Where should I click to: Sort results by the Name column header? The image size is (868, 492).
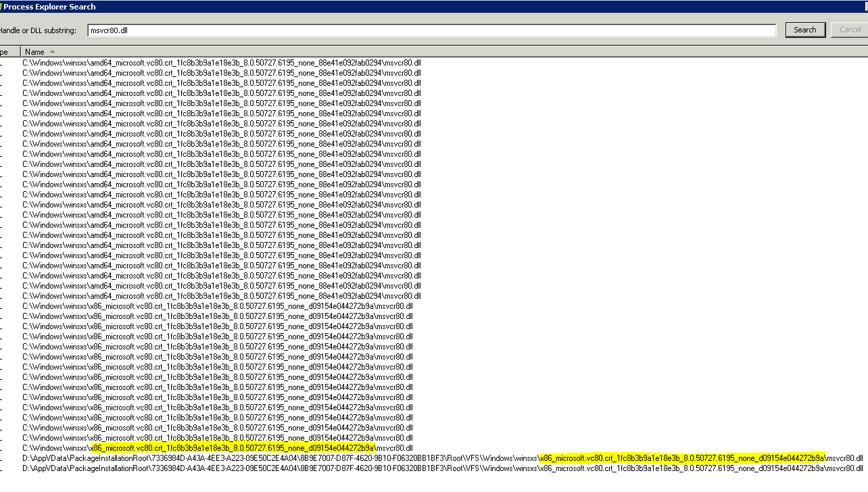tap(444, 51)
